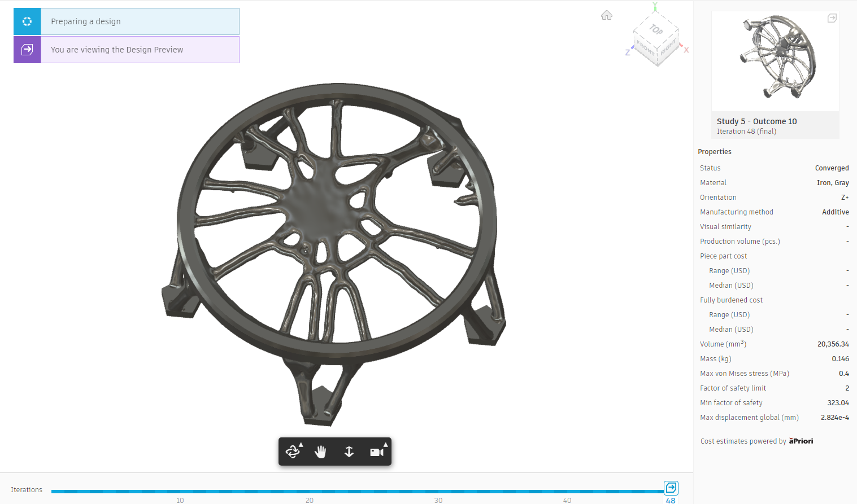Click the Study 5 - Outcome 10 title
The width and height of the screenshot is (857, 504).
click(x=757, y=121)
